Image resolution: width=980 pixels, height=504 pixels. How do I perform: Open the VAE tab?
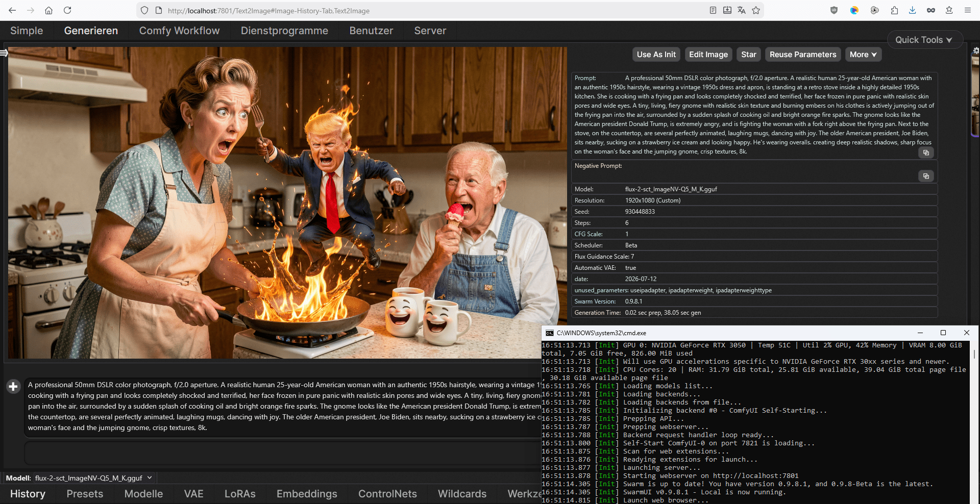[193, 494]
